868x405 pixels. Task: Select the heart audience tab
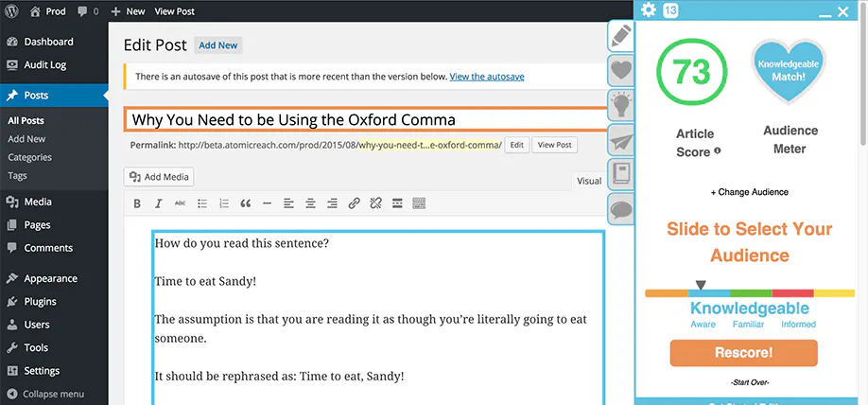click(x=621, y=70)
